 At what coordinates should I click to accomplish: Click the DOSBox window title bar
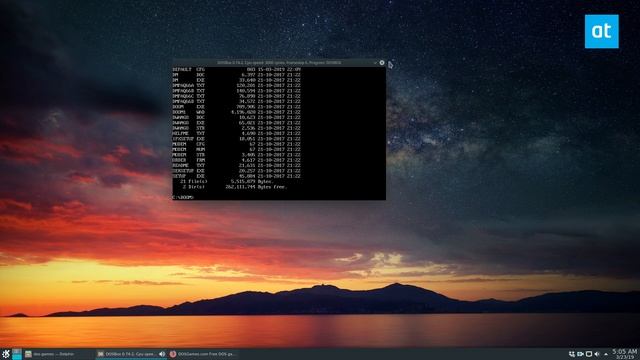point(279,63)
